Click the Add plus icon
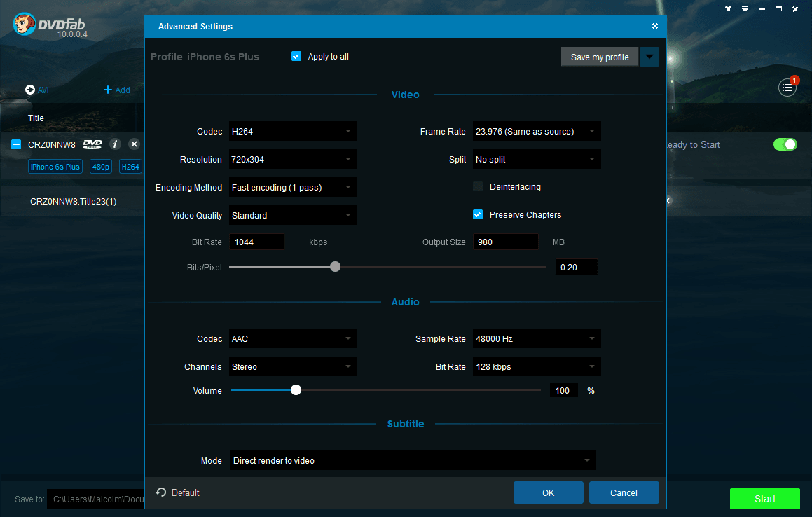Screen dimensions: 812x517 coord(108,90)
